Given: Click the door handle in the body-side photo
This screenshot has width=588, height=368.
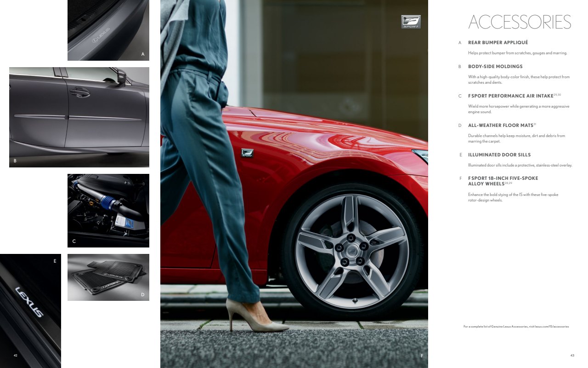Looking at the screenshot, I should [x=79, y=92].
